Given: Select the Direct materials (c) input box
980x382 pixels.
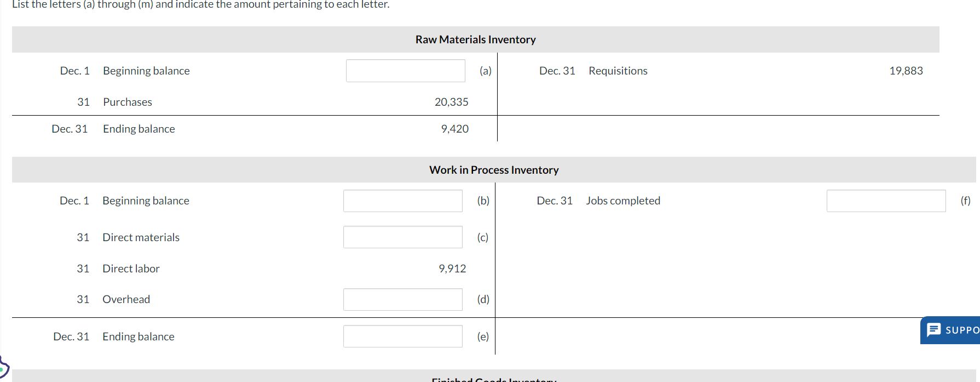Looking at the screenshot, I should tap(402, 237).
